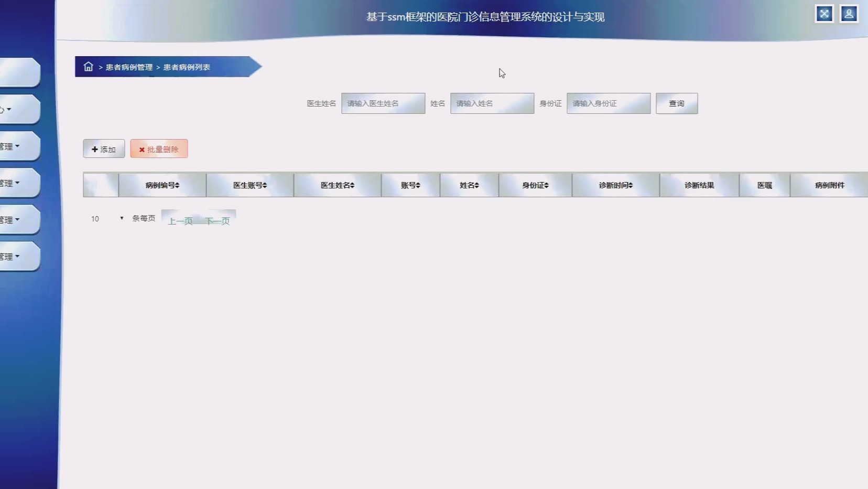Click the 医嘱 column header

point(765,185)
